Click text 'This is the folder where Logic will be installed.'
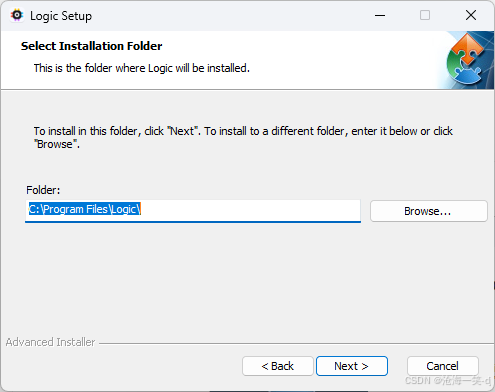The height and width of the screenshot is (392, 495). pos(142,68)
